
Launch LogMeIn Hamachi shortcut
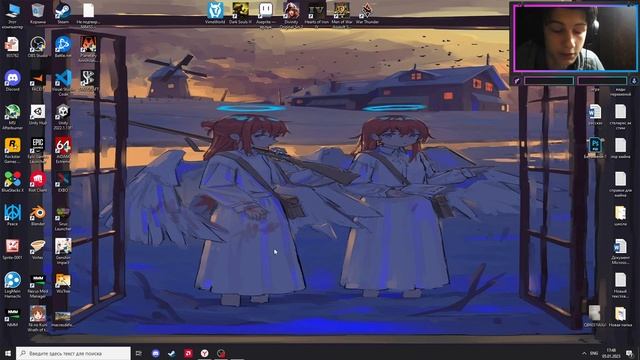tap(12, 285)
